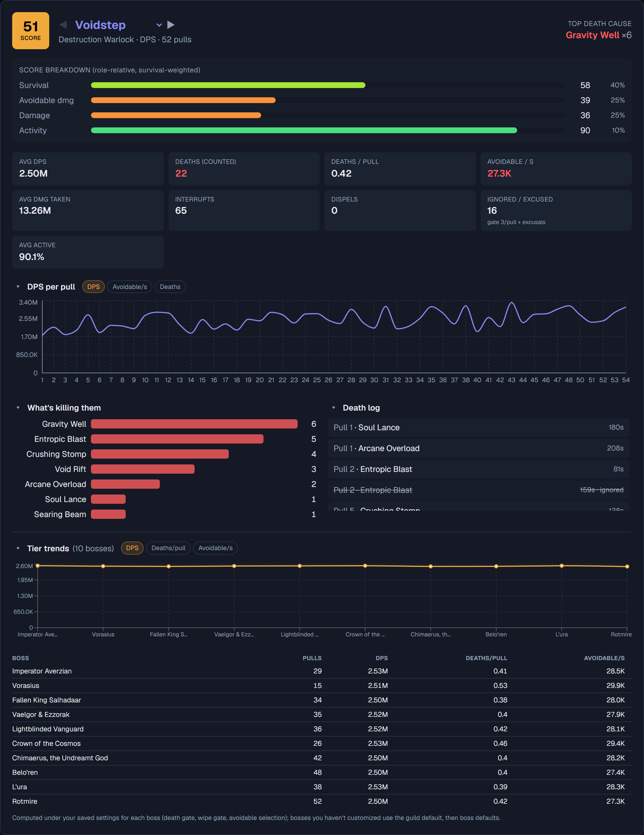Click pull 43 peak on DPS chart

pos(511,303)
